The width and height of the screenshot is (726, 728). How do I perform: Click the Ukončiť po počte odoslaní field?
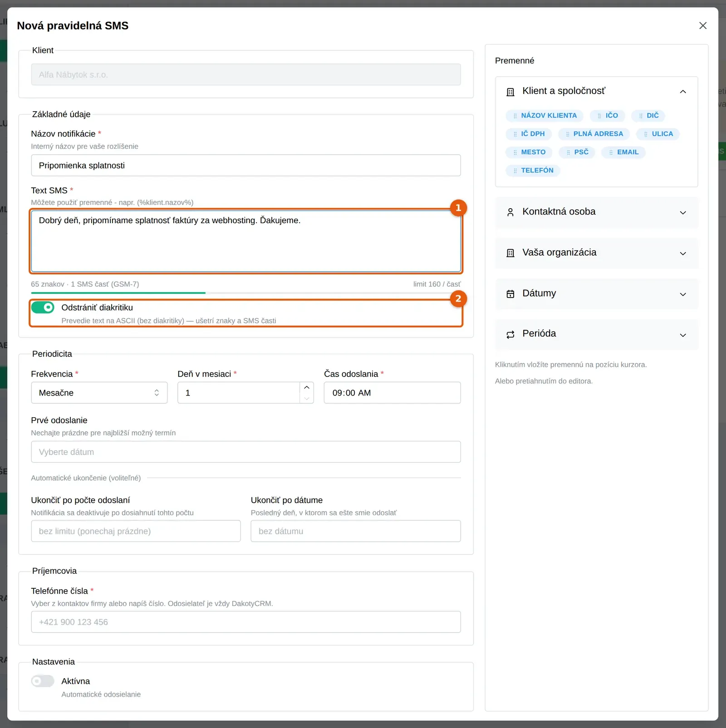[136, 531]
